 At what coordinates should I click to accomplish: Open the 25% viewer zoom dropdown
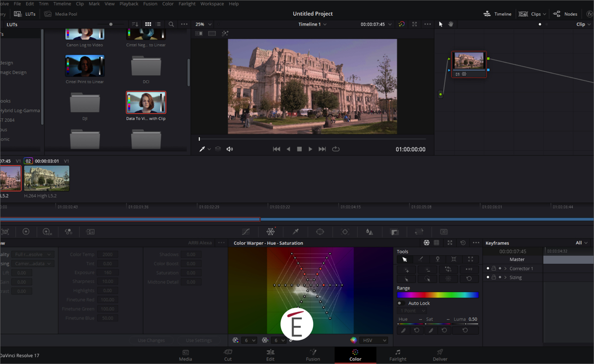tap(203, 24)
